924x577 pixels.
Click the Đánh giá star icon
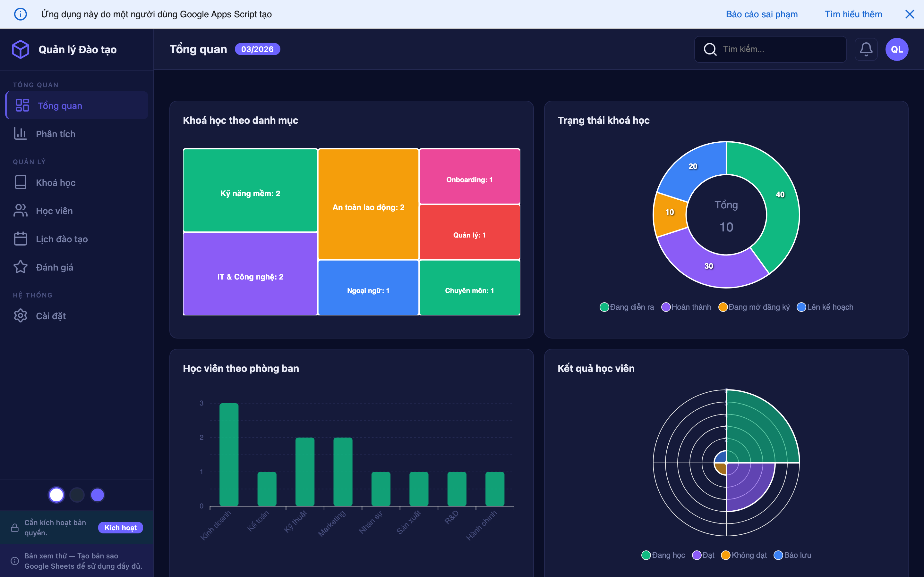[x=20, y=267]
